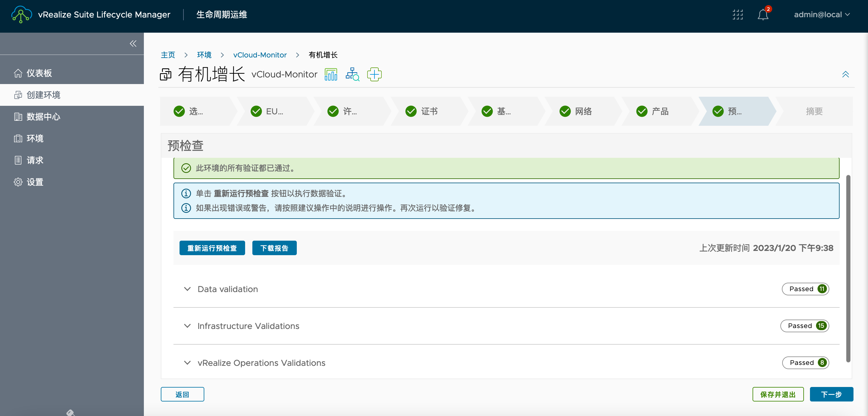
Task: Expand the Infrastructure Validations section
Action: (x=506, y=326)
